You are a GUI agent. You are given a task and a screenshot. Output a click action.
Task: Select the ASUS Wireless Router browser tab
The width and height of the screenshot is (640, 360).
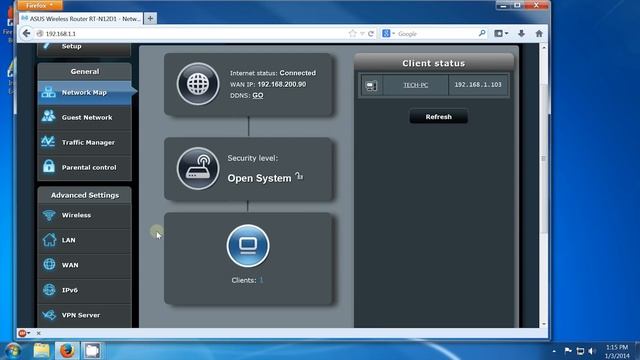click(x=81, y=18)
